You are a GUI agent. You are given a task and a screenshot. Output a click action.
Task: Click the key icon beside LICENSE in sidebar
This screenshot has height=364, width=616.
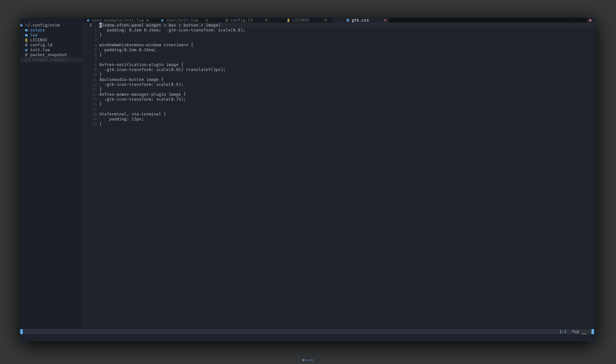click(x=26, y=40)
